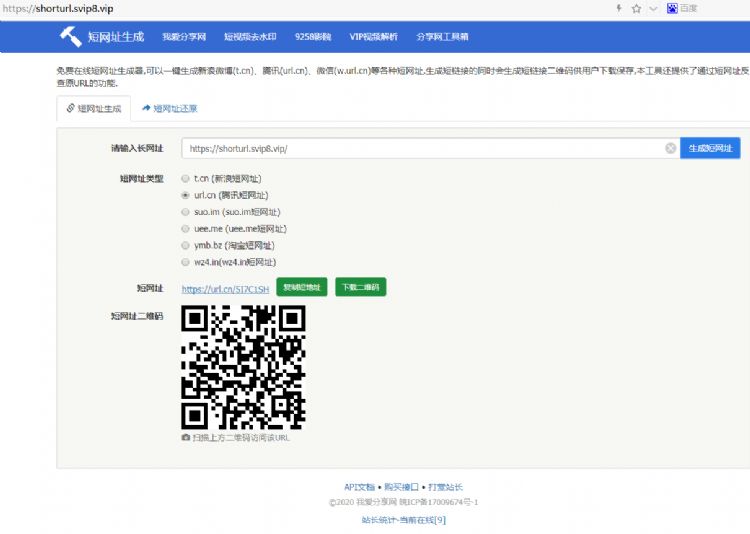Click the ICP备17009674号 footer text

(439, 502)
